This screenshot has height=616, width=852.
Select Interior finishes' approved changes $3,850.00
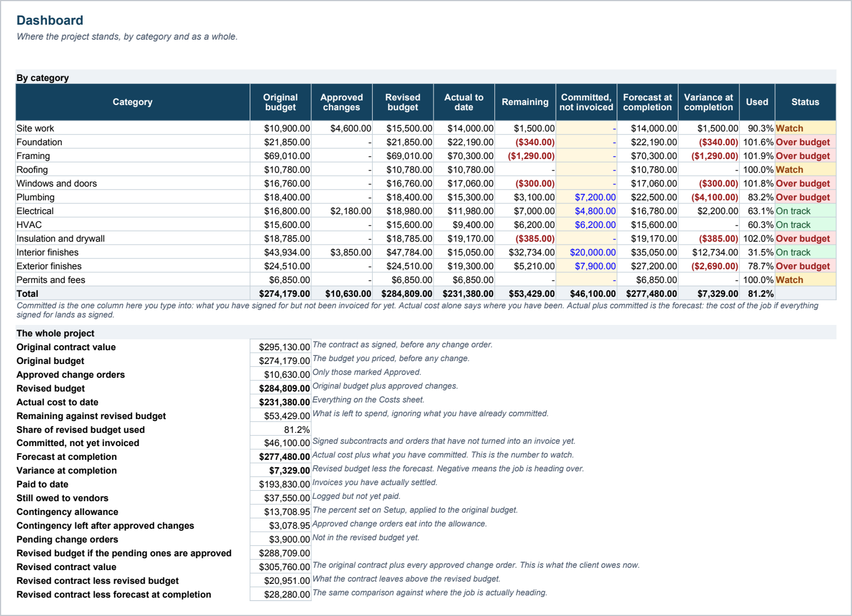point(342,252)
